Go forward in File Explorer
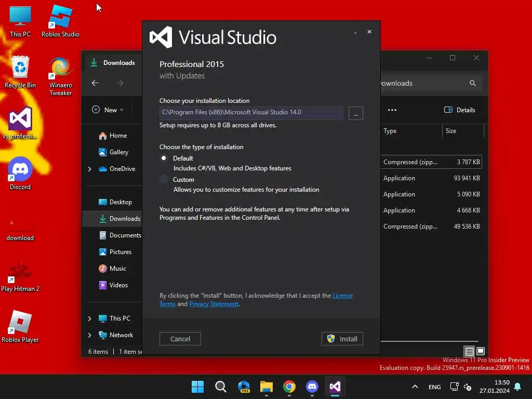Screen dimensions: 532x399 (x=120, y=83)
